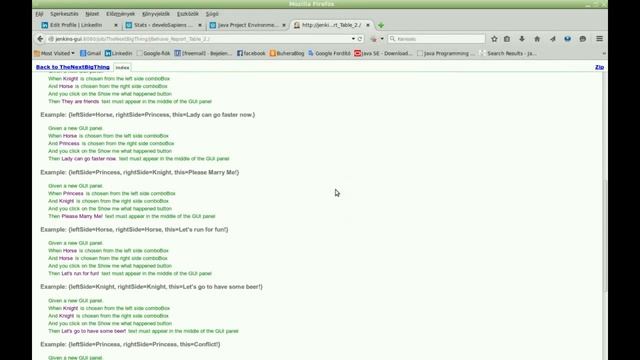This screenshot has width=640, height=360.
Task: Open the facebook bookmark
Action: click(x=251, y=53)
